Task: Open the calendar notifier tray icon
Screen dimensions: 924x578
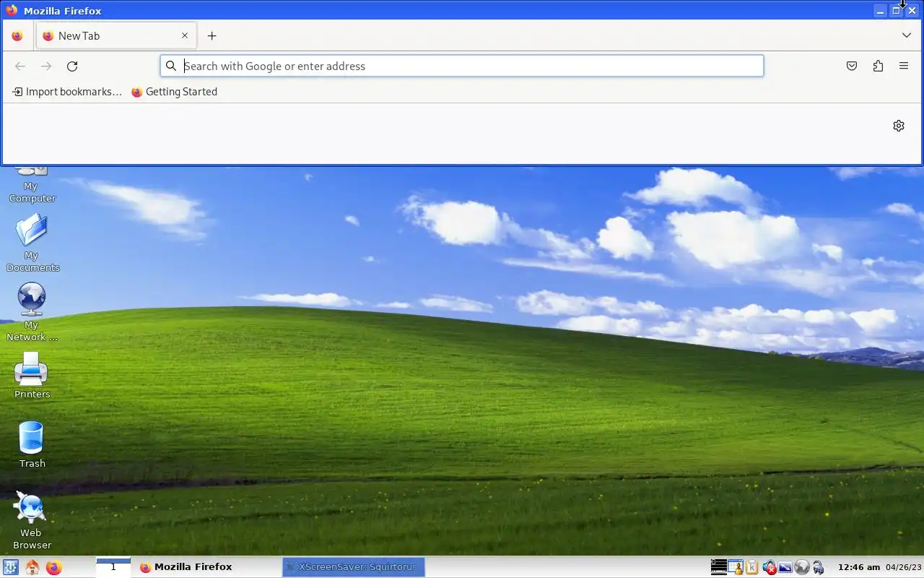Action: (736, 567)
